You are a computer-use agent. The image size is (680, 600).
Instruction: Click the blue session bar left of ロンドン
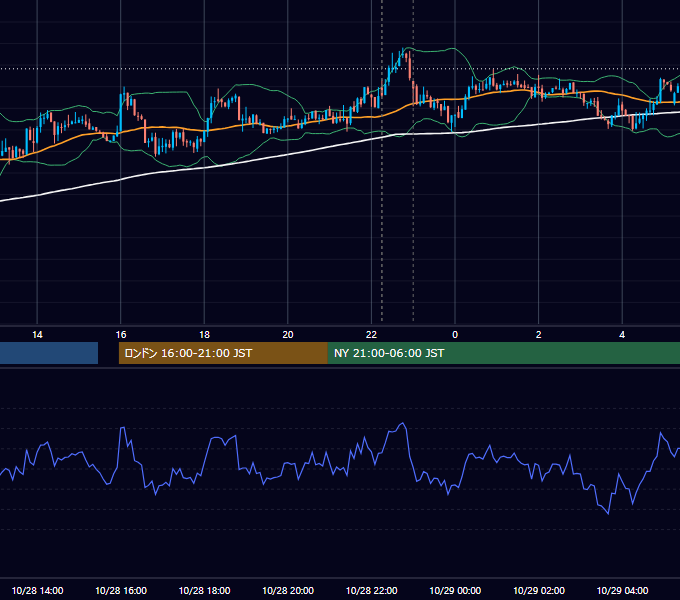(x=49, y=353)
